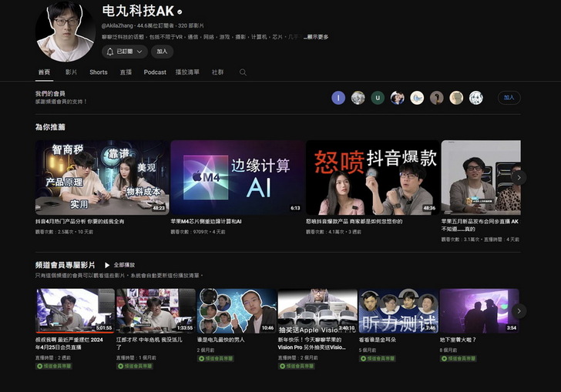This screenshot has height=392, width=561.
Task: Switch to the 社群 tab
Action: click(217, 72)
